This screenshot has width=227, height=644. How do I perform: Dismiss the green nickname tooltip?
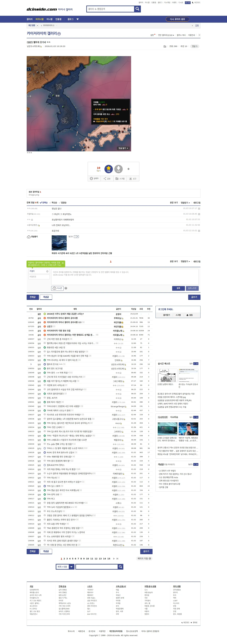click(x=63, y=263)
